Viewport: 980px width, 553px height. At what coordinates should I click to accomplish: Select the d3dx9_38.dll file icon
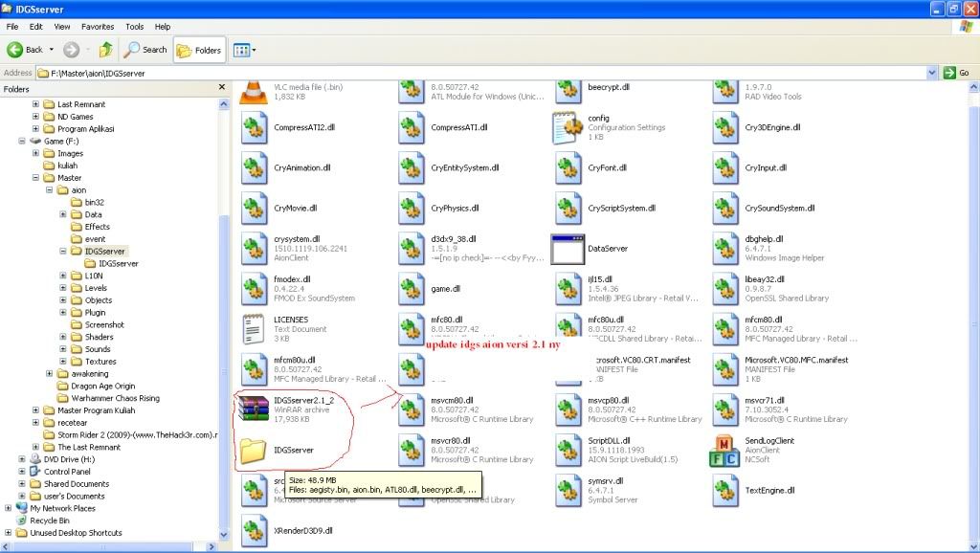[x=411, y=249]
